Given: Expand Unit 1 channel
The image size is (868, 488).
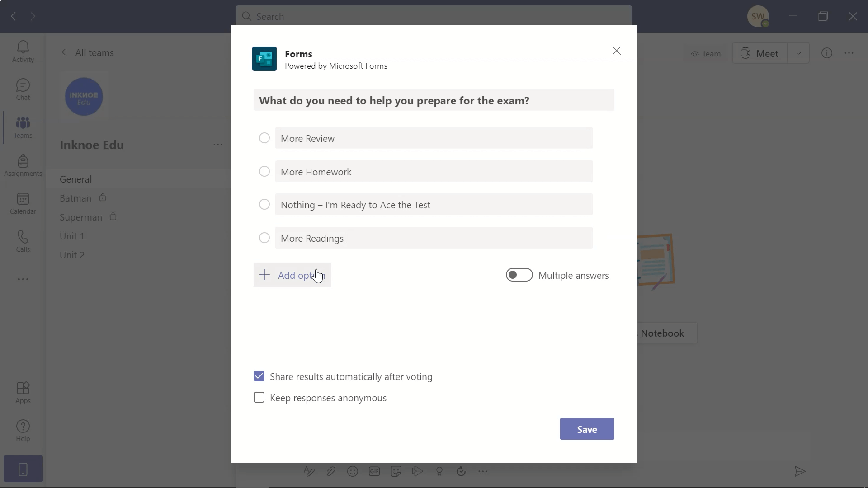Looking at the screenshot, I should click(x=71, y=235).
